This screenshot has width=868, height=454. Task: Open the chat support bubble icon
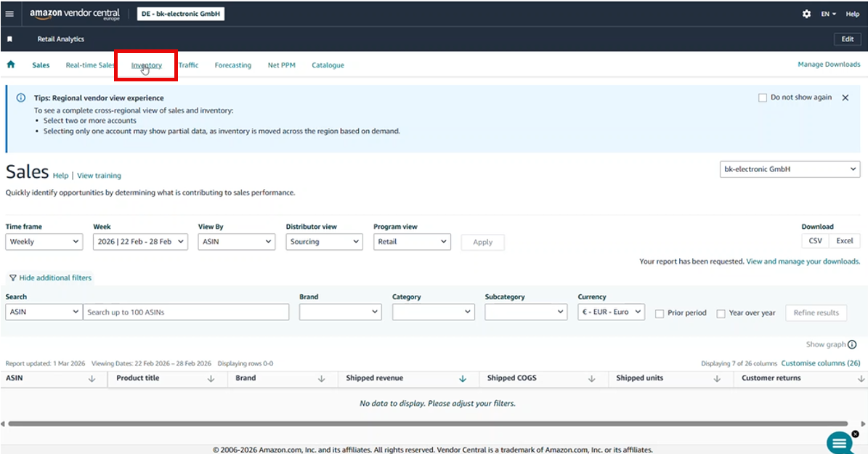click(839, 442)
